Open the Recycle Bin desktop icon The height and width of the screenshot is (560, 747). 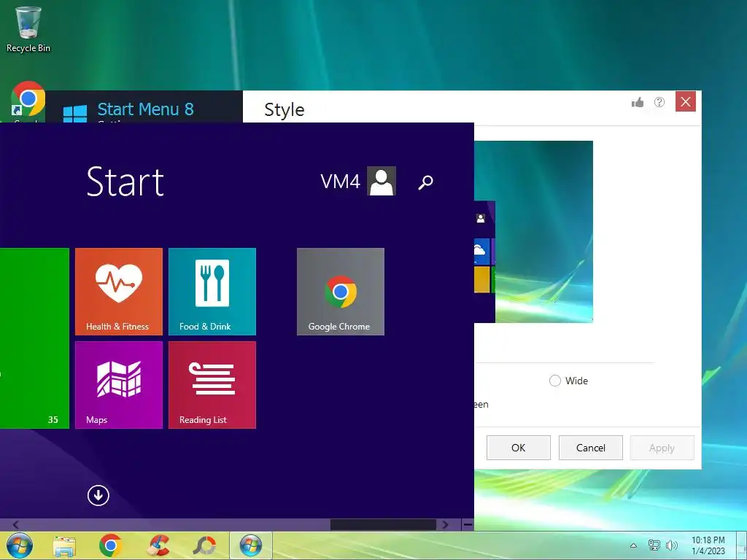(28, 29)
